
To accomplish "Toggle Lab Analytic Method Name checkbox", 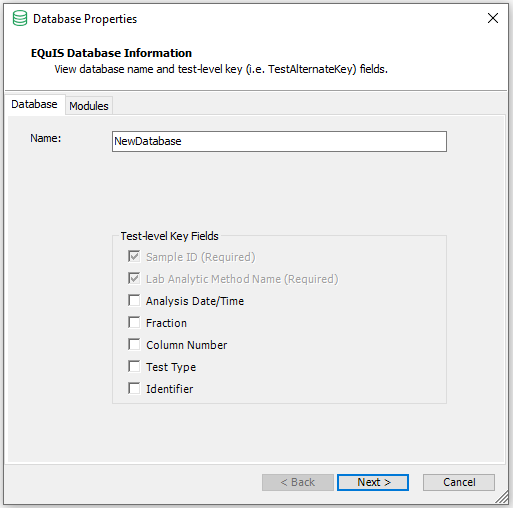I will pyautogui.click(x=134, y=279).
